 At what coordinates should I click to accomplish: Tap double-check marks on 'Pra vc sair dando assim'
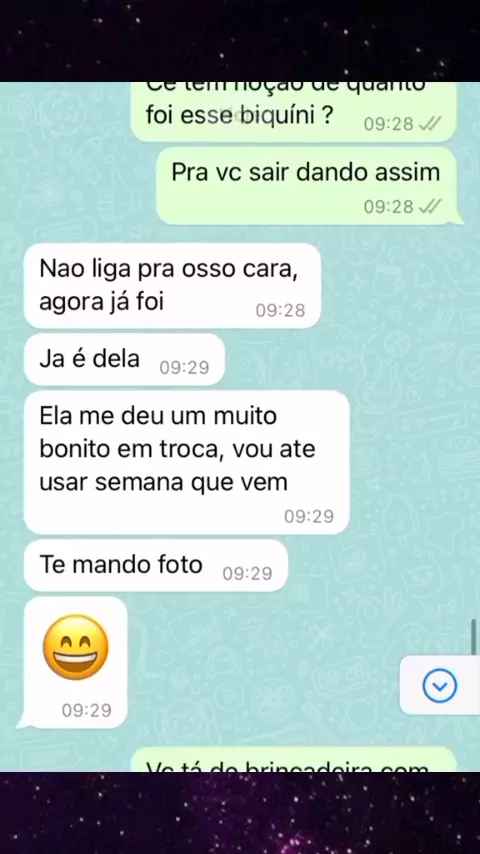pyautogui.click(x=429, y=206)
